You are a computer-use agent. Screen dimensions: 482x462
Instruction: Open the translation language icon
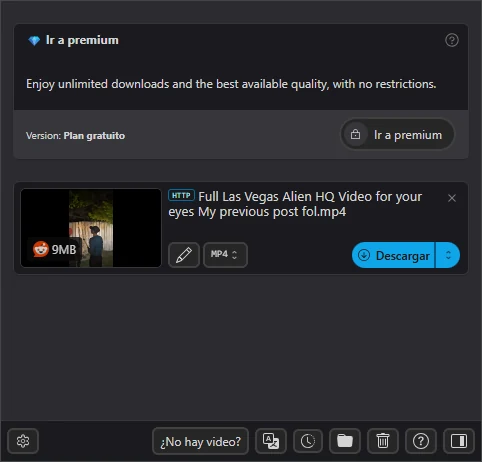pyautogui.click(x=271, y=441)
